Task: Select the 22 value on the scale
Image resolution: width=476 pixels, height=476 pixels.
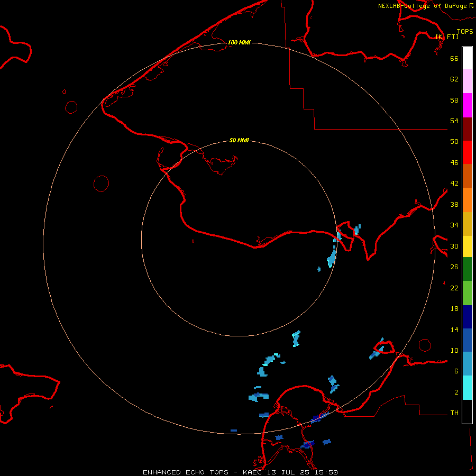Action: 454,288
